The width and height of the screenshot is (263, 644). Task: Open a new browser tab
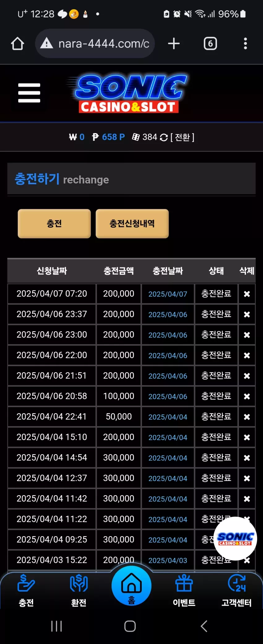click(x=174, y=43)
